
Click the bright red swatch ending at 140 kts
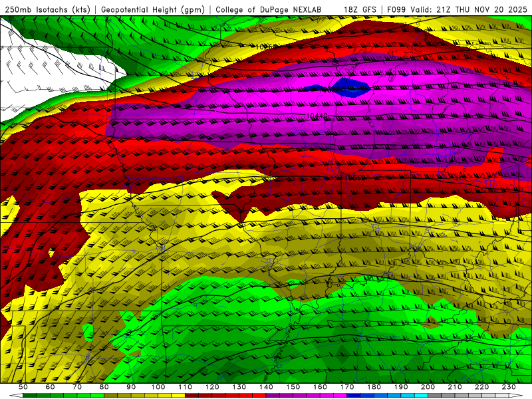point(259,396)
